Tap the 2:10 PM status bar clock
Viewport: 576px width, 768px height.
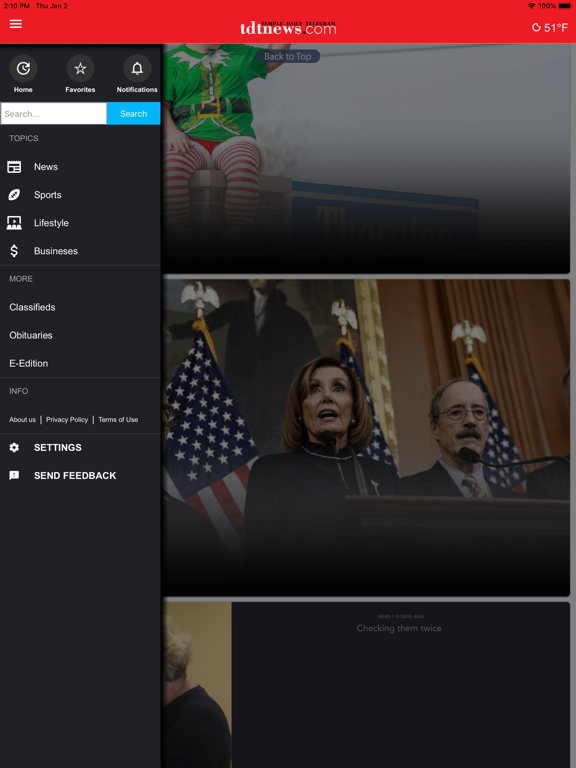click(17, 6)
